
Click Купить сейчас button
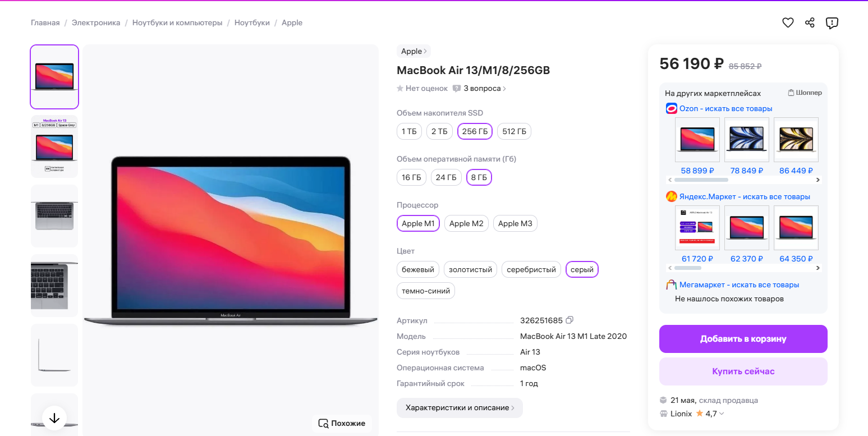(x=743, y=371)
